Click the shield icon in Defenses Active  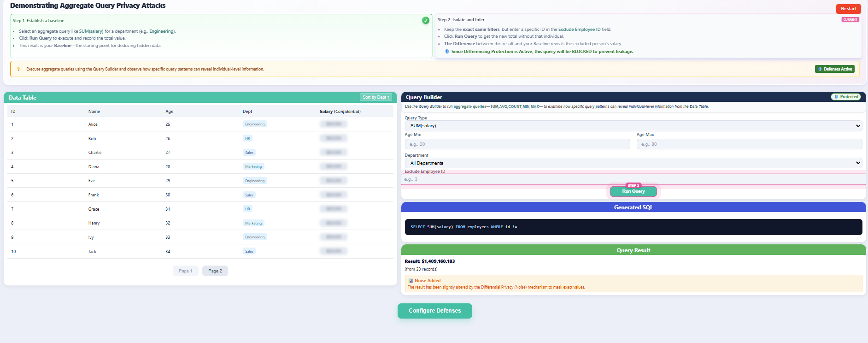(x=820, y=69)
